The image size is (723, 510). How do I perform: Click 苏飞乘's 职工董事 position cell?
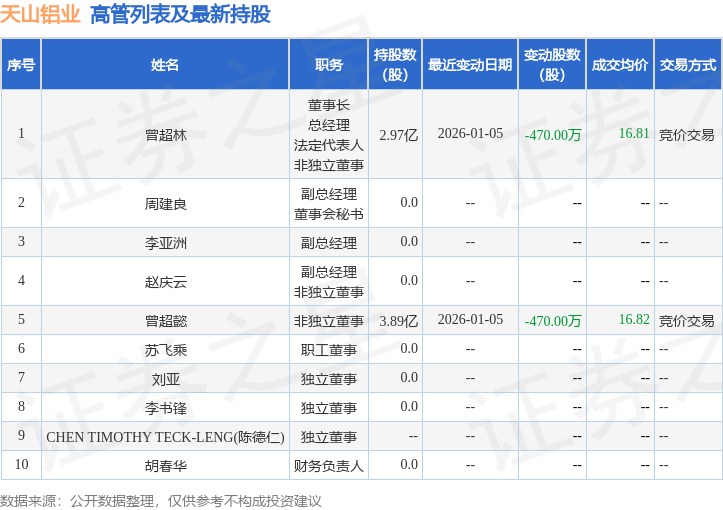[x=329, y=350]
